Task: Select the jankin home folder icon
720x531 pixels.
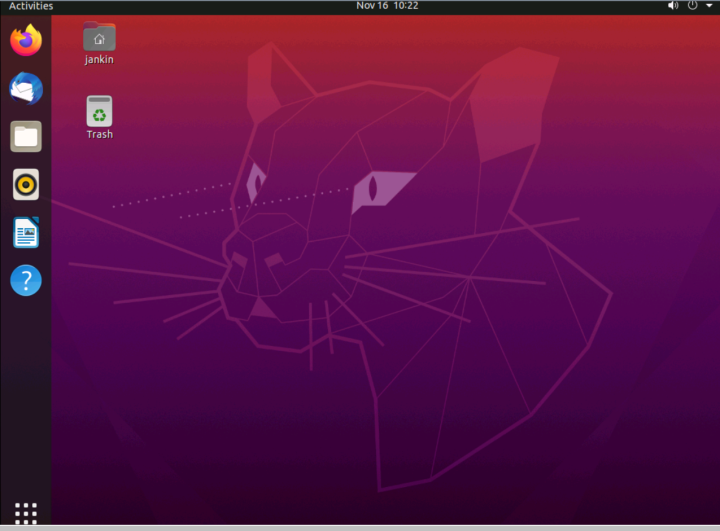Action: click(99, 36)
